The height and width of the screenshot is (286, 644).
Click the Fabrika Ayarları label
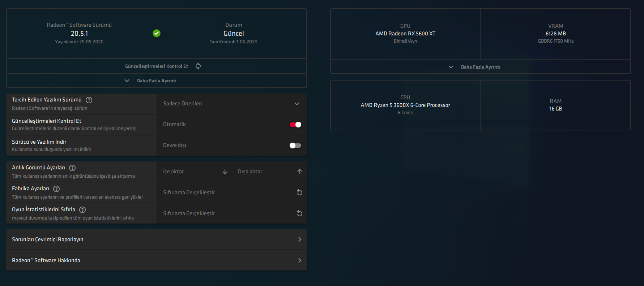tap(30, 188)
